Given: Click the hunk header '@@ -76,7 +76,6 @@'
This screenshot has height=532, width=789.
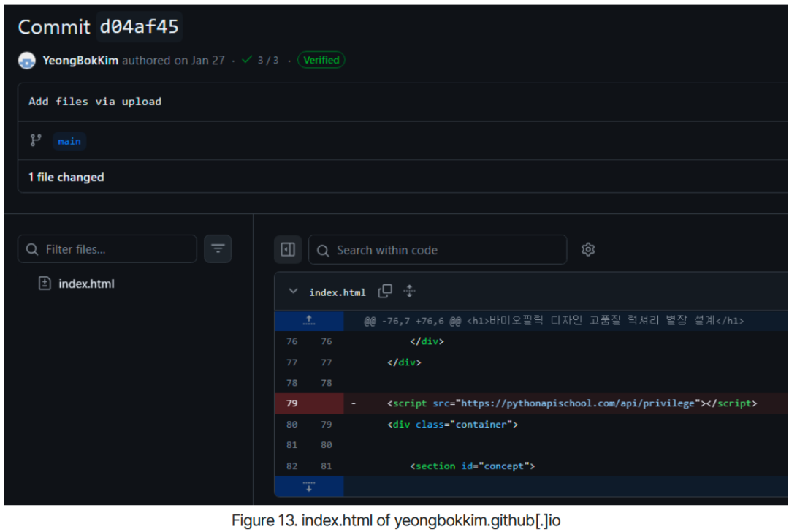Looking at the screenshot, I should (412, 321).
